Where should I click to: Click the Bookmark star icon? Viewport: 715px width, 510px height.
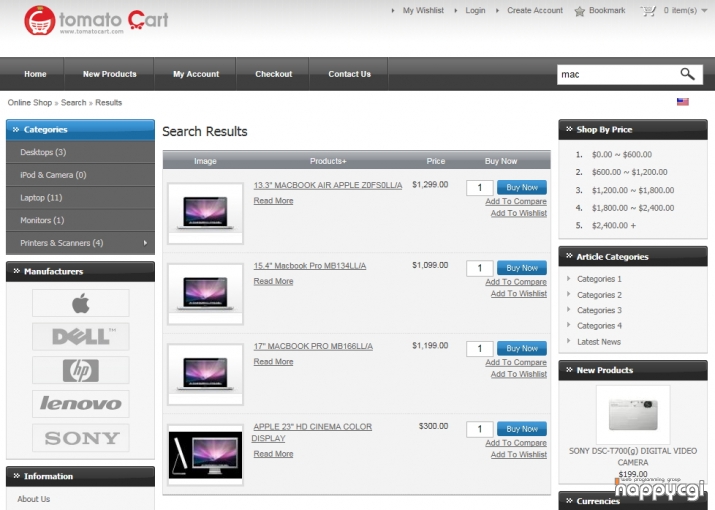[x=579, y=11]
